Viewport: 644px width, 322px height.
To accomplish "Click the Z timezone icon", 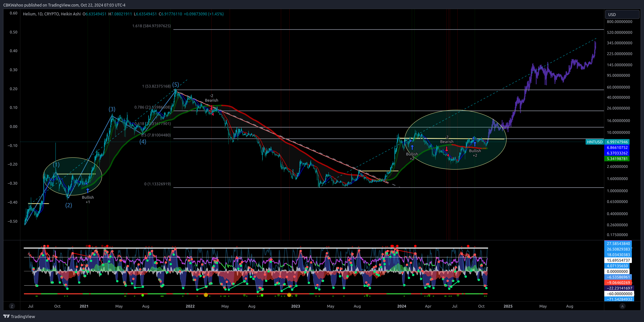I will [12, 306].
